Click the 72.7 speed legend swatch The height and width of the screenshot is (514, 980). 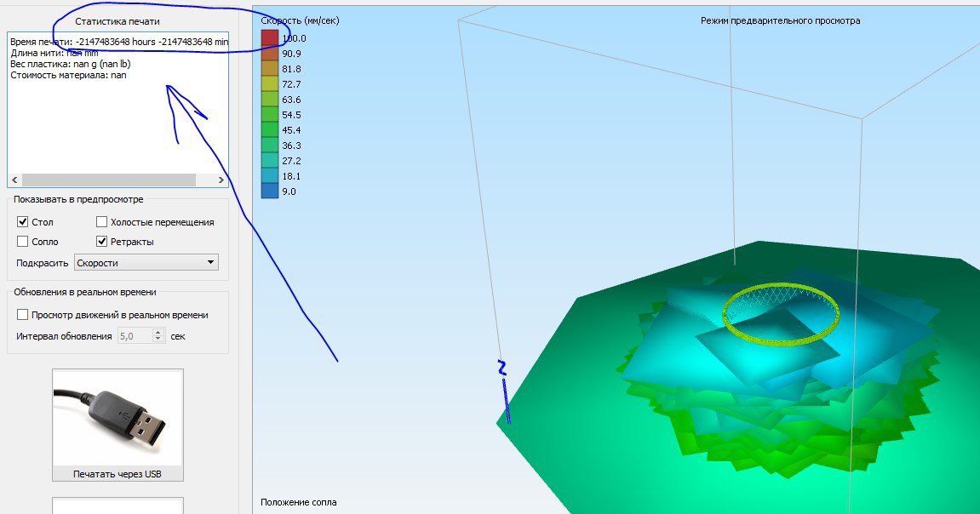pos(269,84)
